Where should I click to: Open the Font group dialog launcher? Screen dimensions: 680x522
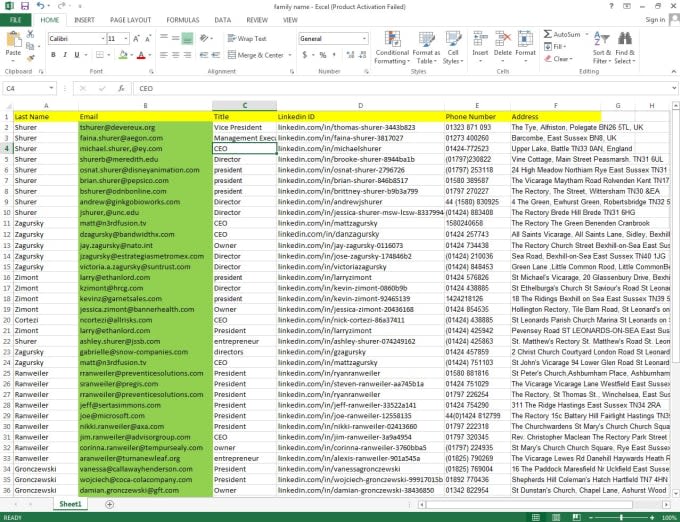point(151,72)
